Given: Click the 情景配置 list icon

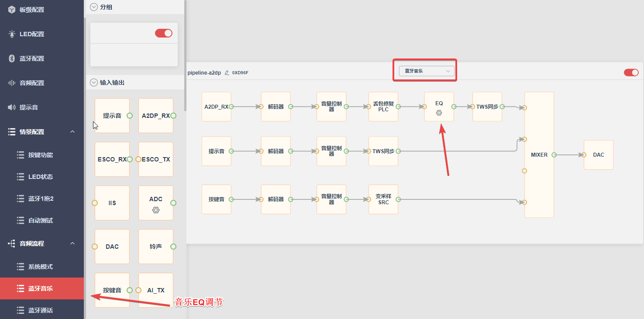Looking at the screenshot, I should click(x=12, y=132).
